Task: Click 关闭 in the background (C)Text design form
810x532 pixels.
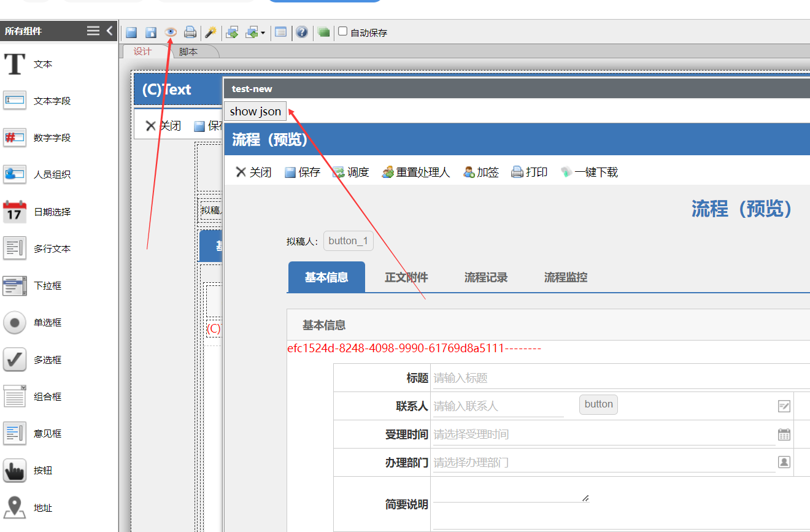Action: (x=163, y=126)
